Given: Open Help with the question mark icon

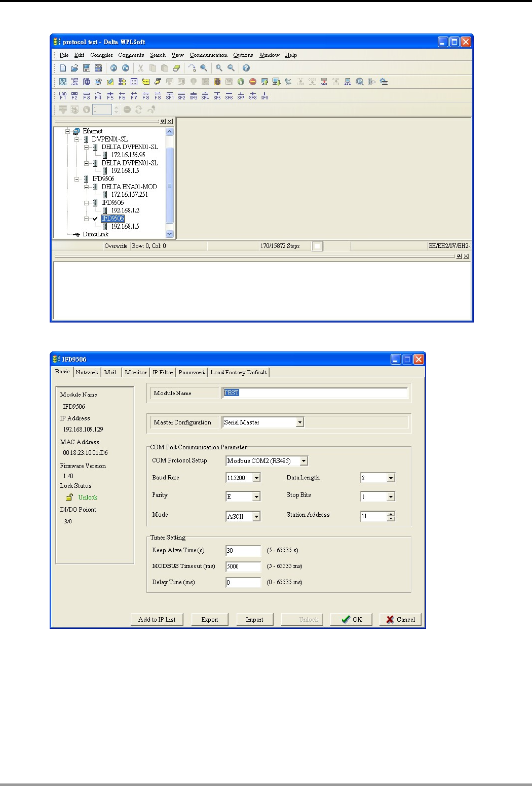Looking at the screenshot, I should (246, 68).
